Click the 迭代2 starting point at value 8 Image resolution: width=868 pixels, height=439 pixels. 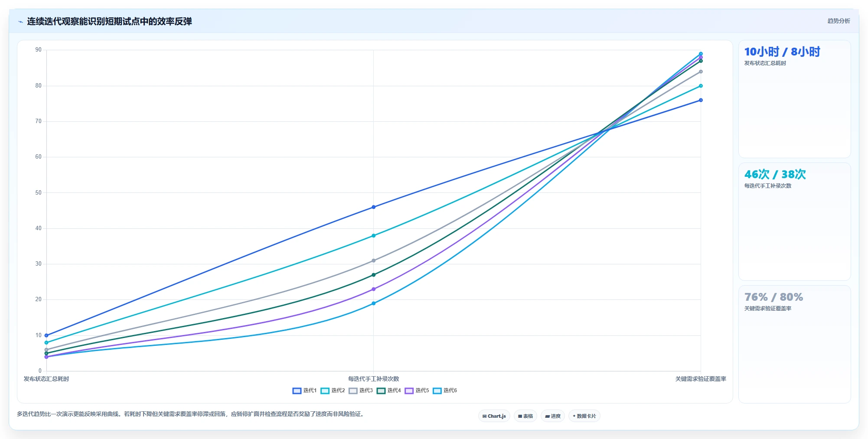46,342
